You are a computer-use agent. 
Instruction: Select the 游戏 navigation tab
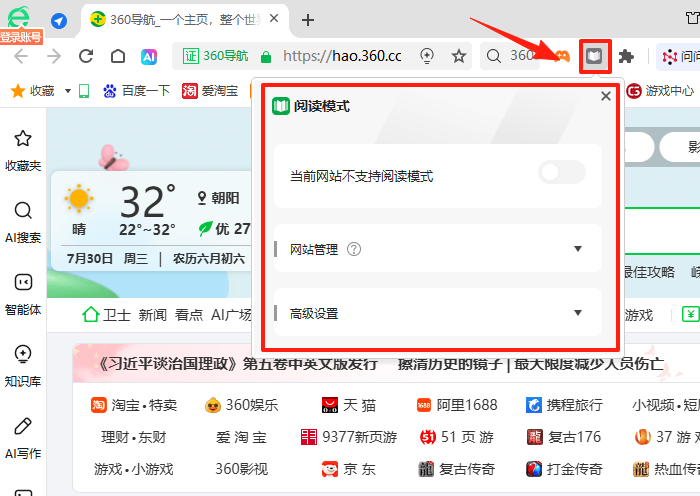click(x=638, y=315)
